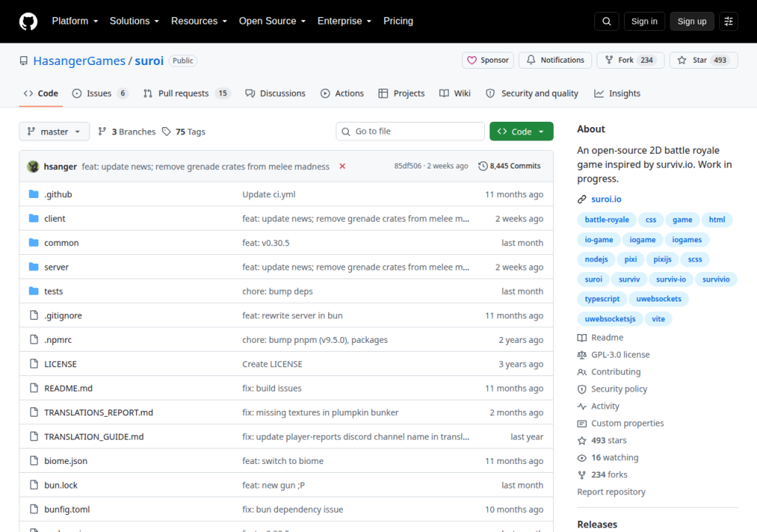This screenshot has height=532, width=757.
Task: Expand the Solutions dropdown menu
Action: coord(135,21)
